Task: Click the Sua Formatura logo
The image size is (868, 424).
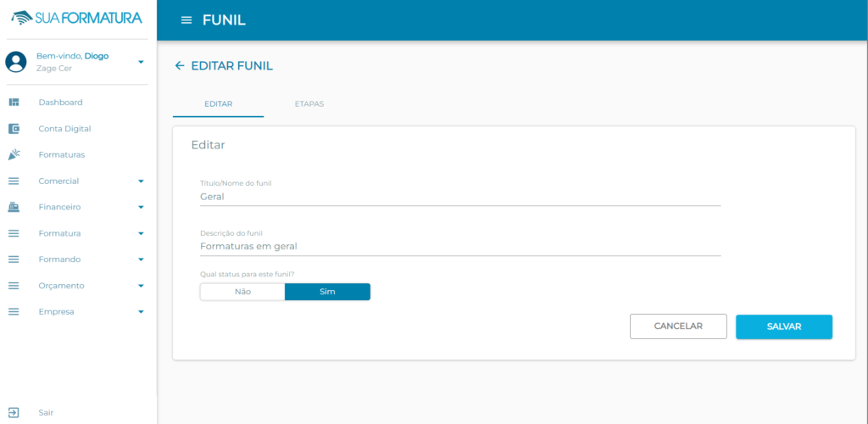Action: [76, 18]
